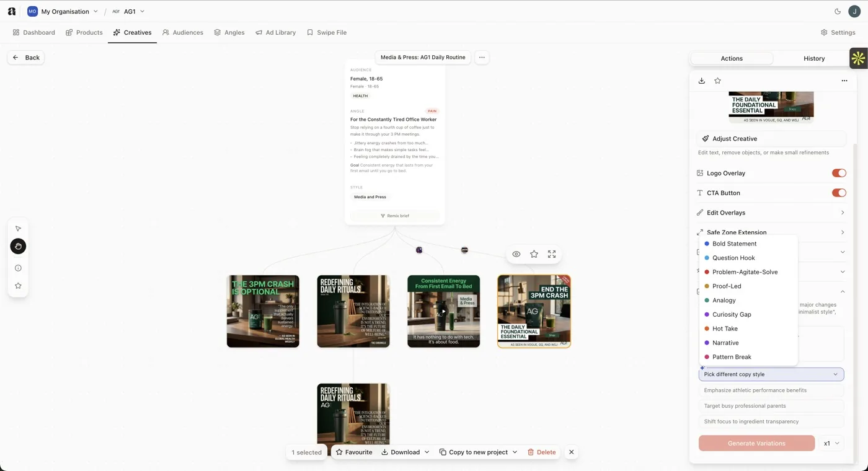Image resolution: width=868 pixels, height=471 pixels.
Task: Click the app logo in the top-left corner
Action: pyautogui.click(x=11, y=11)
